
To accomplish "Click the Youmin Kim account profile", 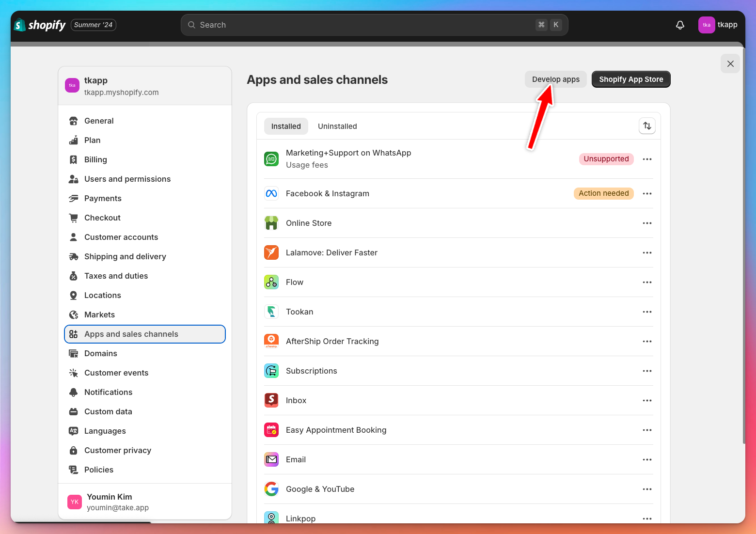I will click(145, 502).
